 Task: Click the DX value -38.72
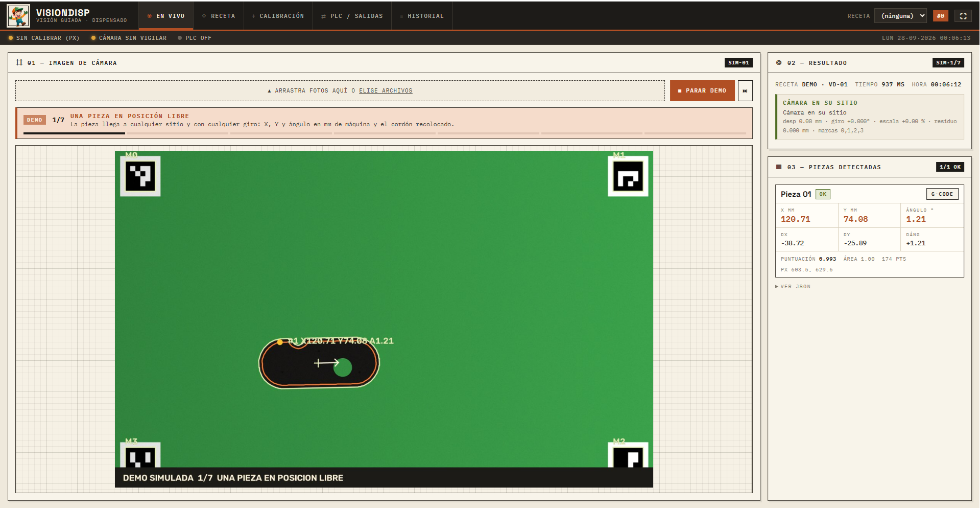tap(793, 243)
